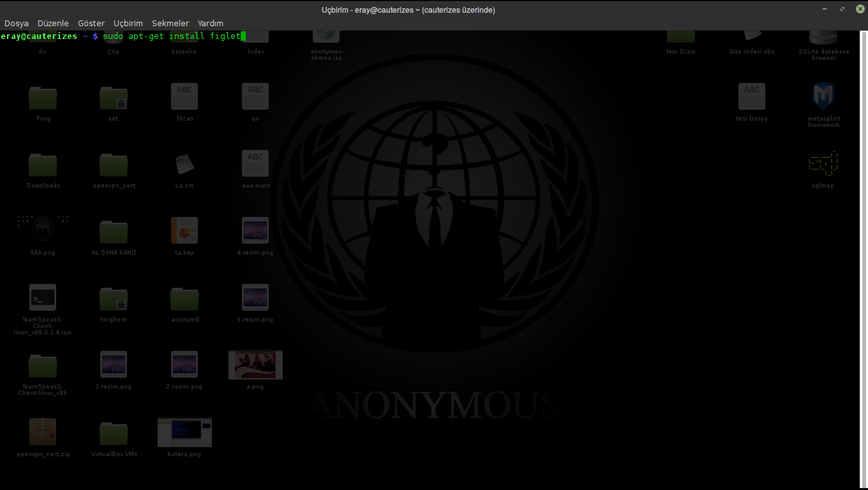Open the Yardım menu

coord(211,24)
